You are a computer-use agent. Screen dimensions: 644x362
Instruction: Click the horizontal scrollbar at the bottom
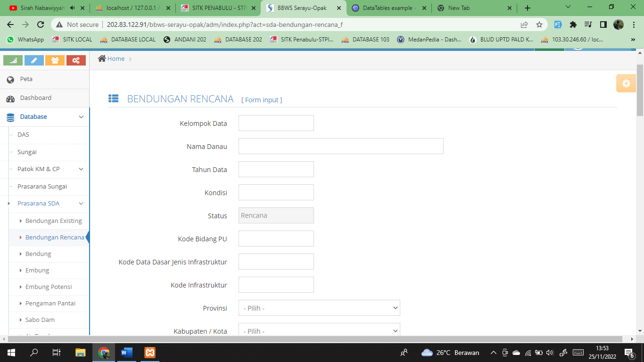[316, 339]
